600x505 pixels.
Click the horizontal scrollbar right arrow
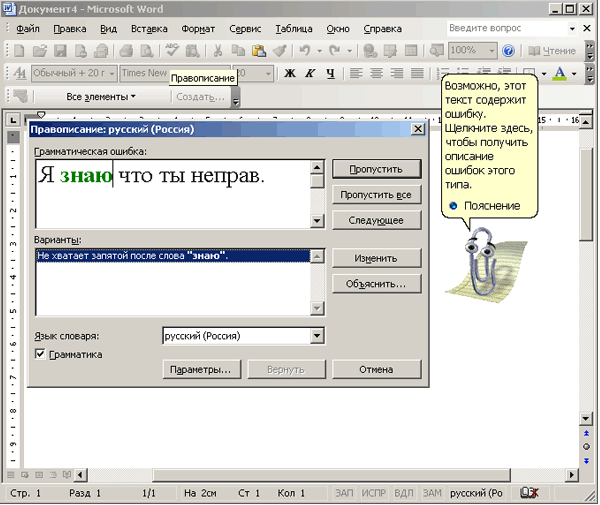[572, 475]
